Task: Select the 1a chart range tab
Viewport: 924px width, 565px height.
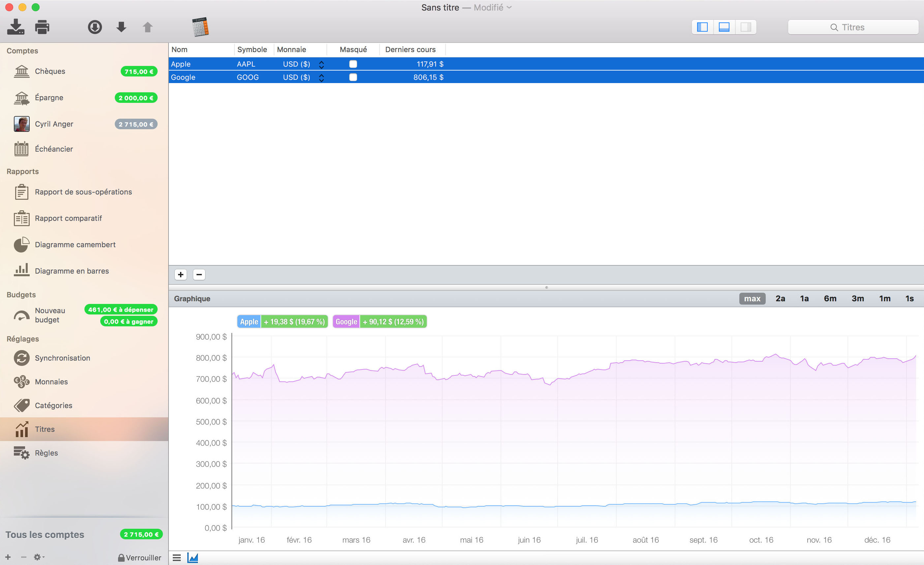Action: click(x=804, y=298)
